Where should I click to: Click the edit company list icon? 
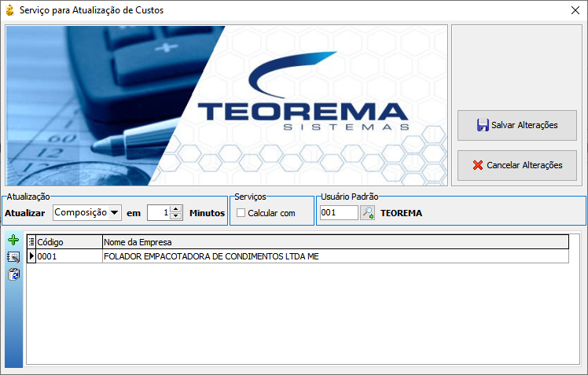pyautogui.click(x=13, y=257)
